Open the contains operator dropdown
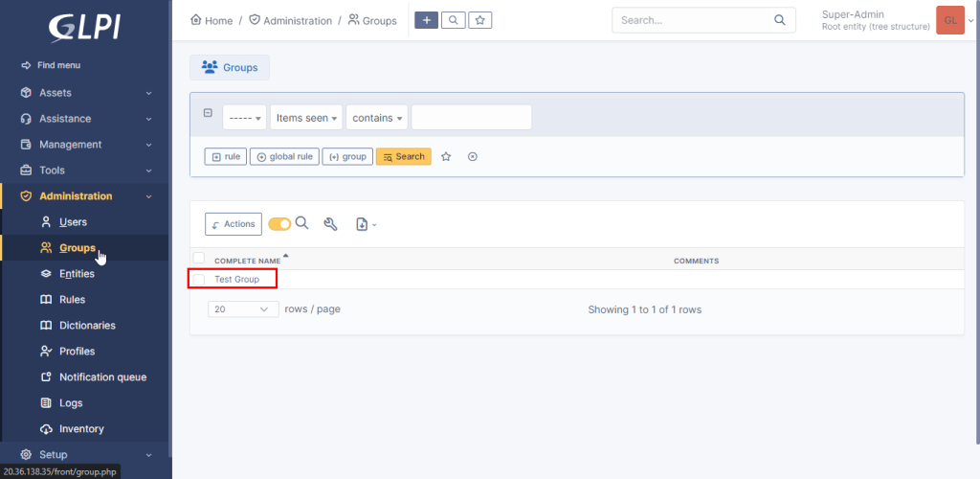Viewport: 980px width, 479px height. [377, 118]
